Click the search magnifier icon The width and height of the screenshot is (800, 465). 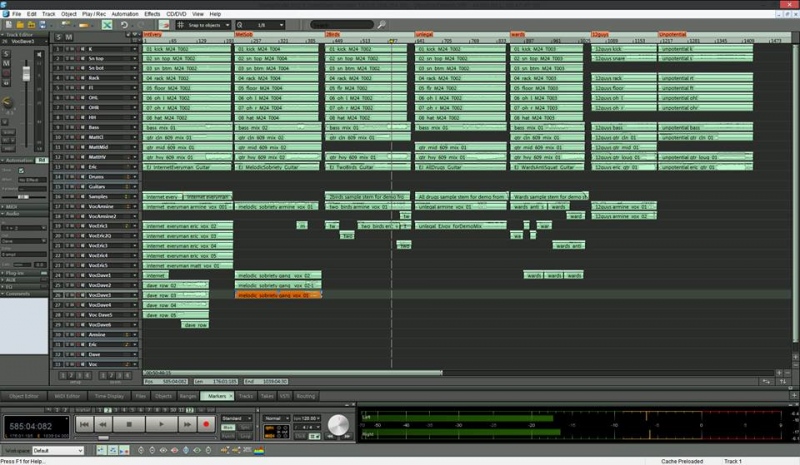point(381,25)
